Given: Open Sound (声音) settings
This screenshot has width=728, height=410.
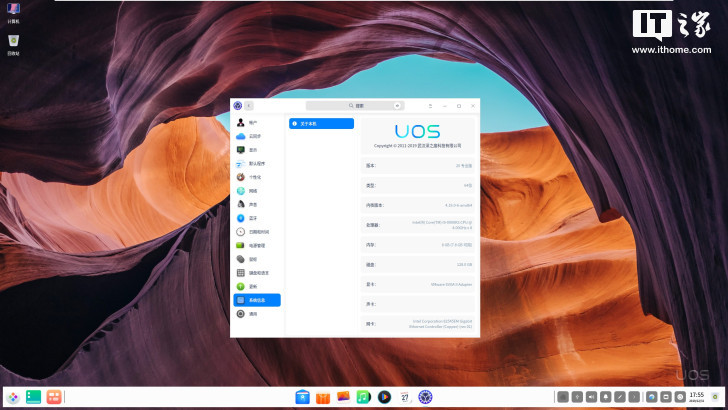Looking at the screenshot, I should coord(257,204).
